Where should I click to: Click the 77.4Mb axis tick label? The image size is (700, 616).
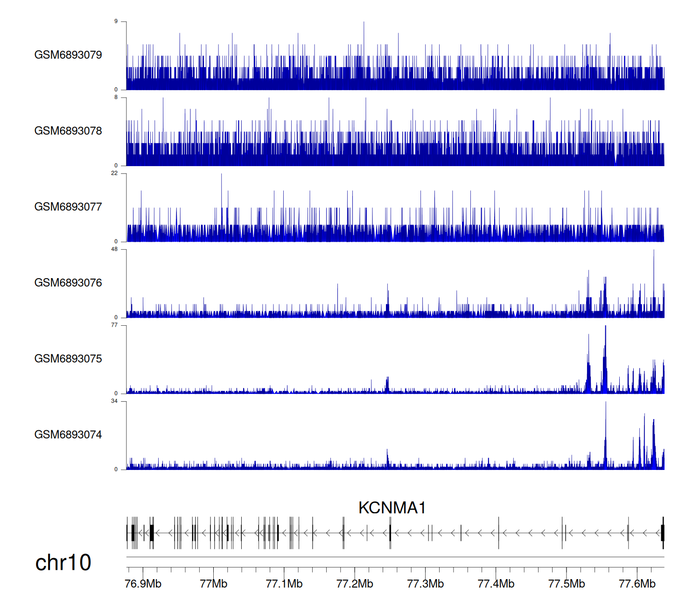[x=496, y=584]
